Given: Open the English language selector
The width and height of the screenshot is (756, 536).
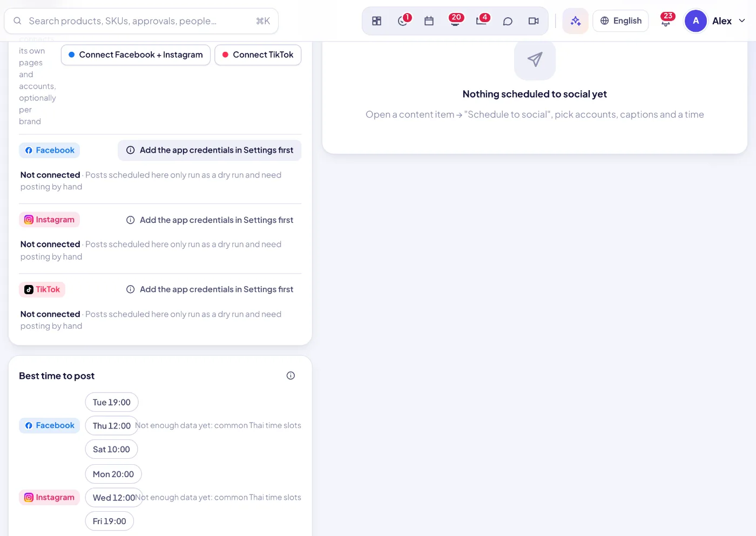Looking at the screenshot, I should pos(621,21).
